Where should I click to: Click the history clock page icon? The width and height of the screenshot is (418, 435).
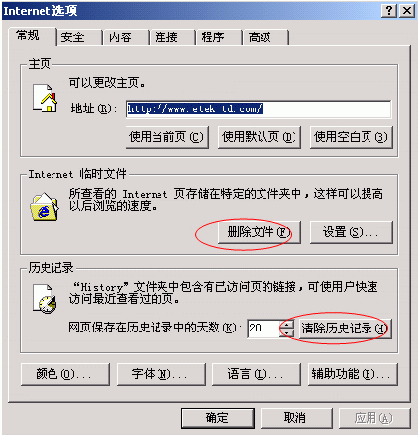coord(45,298)
